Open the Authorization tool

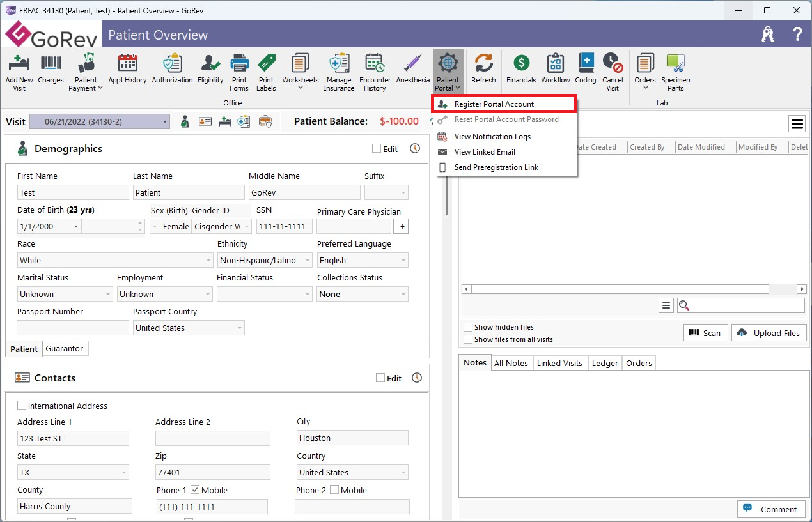(x=172, y=69)
